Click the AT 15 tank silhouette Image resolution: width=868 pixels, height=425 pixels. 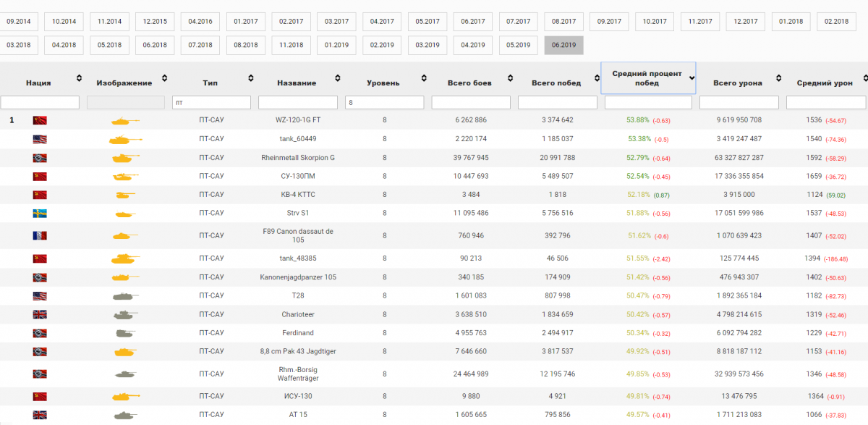(124, 415)
